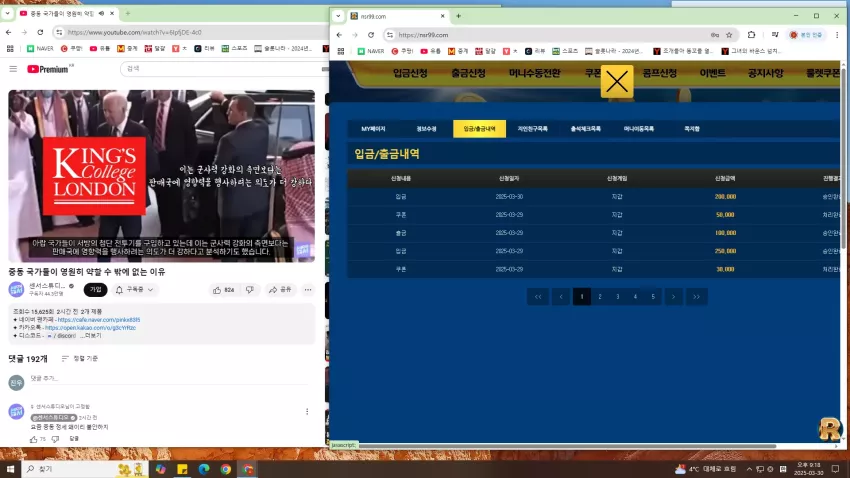This screenshot has height=478, width=850.
Task: Open comment sort order dropdown
Action: (x=80, y=359)
